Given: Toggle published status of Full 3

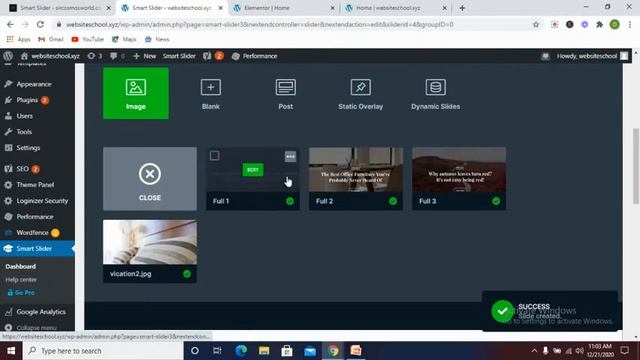Looking at the screenshot, I should click(496, 201).
